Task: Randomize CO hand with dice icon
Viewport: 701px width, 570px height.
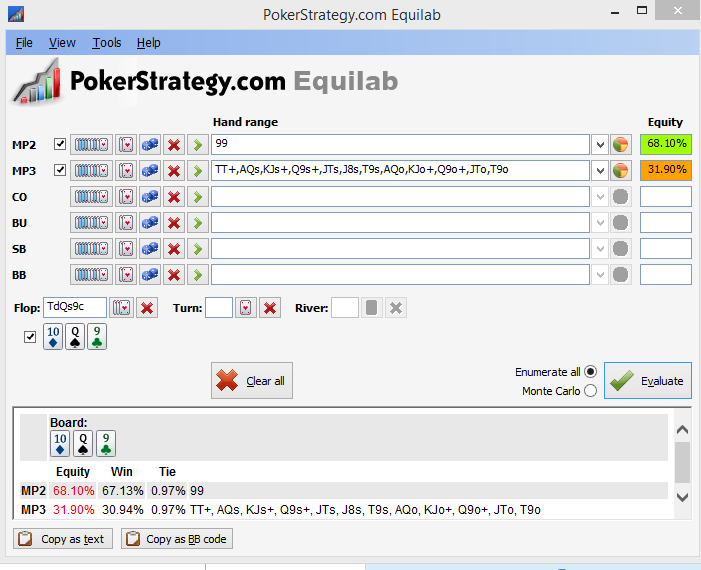Action: coord(150,196)
